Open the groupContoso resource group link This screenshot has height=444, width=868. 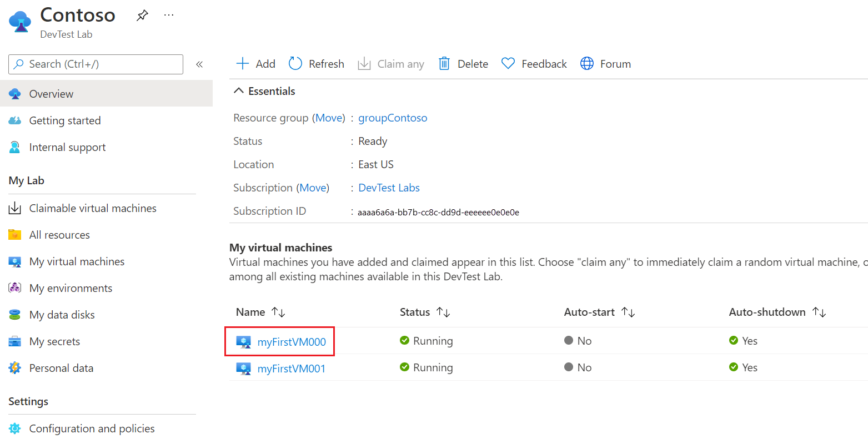coord(393,118)
